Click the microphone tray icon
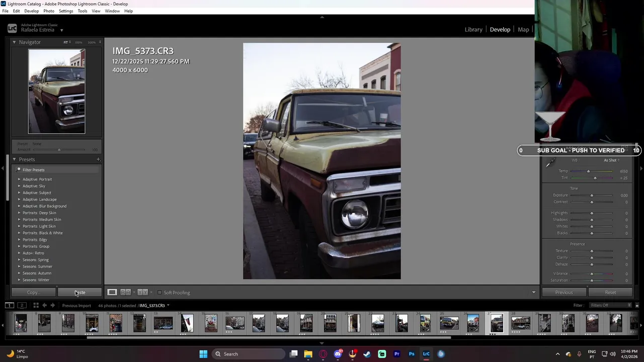Screen dimensions: 644x362 click(x=579, y=354)
